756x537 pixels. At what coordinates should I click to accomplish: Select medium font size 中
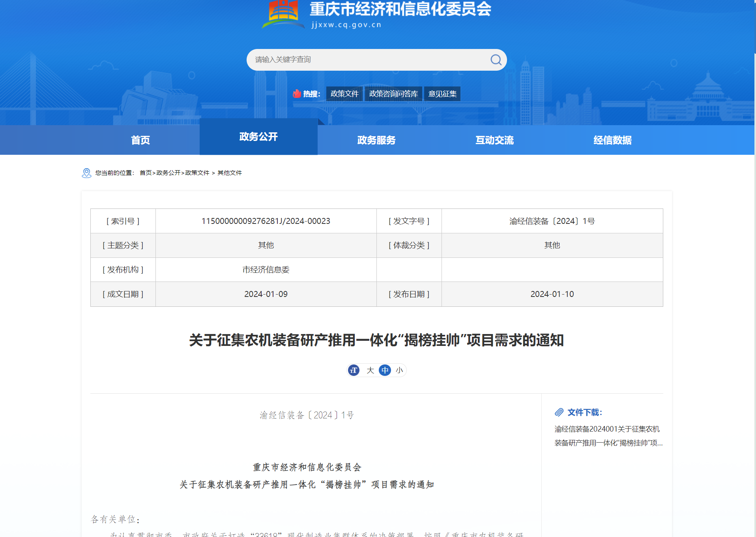(385, 370)
